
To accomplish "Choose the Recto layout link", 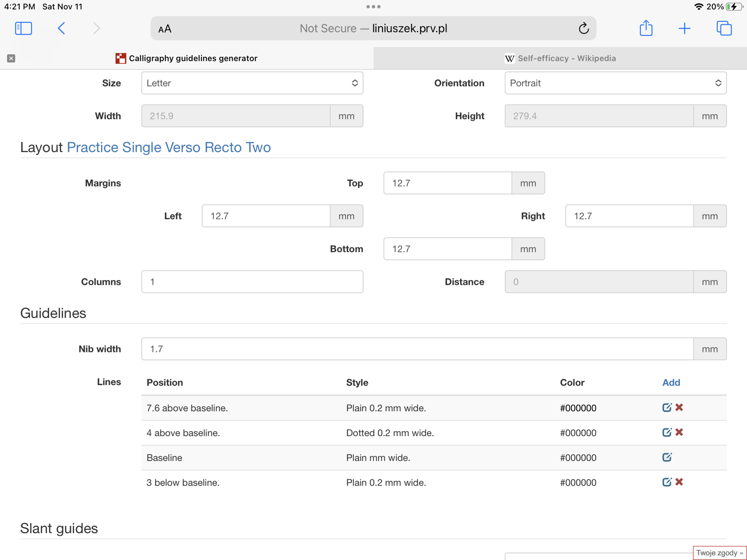I will [223, 147].
